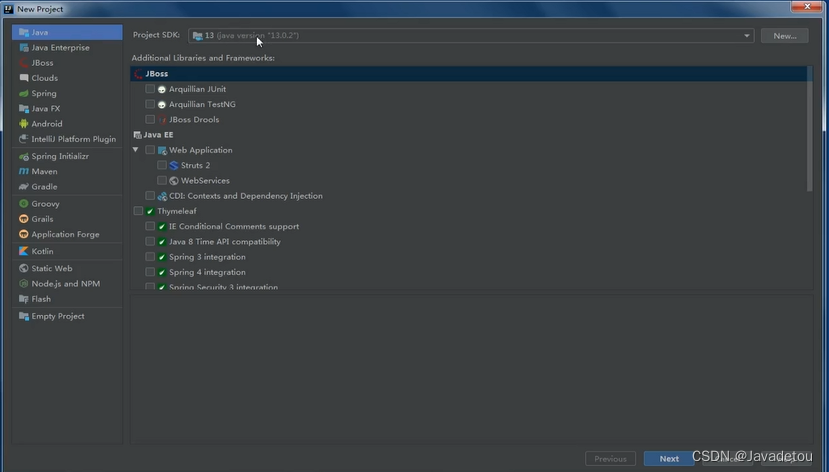Pick the Android robot icon

(24, 124)
